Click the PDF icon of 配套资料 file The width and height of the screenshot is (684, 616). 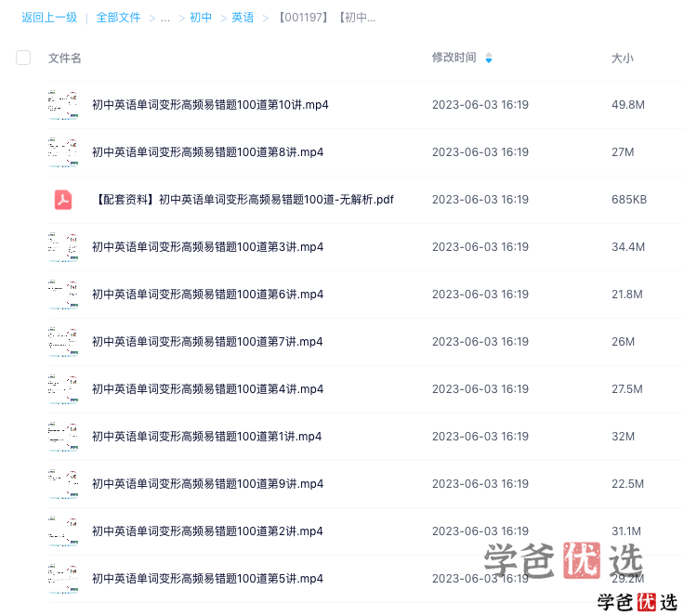[63, 200]
